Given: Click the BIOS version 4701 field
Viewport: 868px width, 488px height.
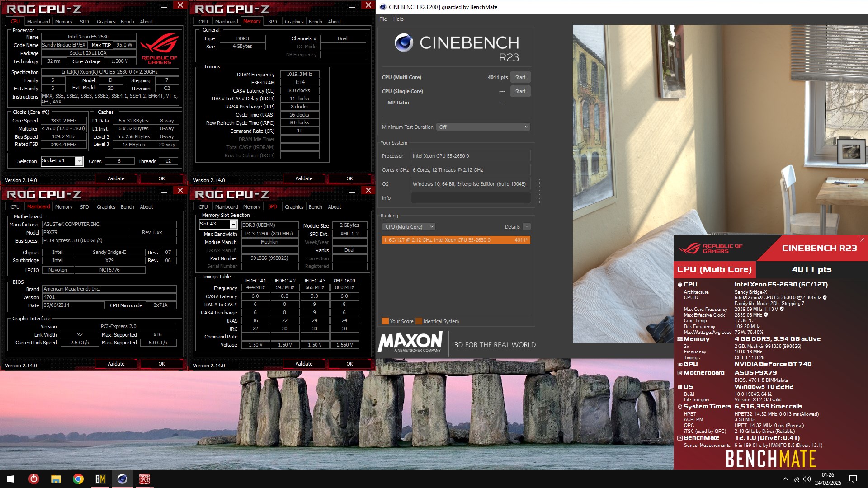Looking at the screenshot, I should coord(109,297).
